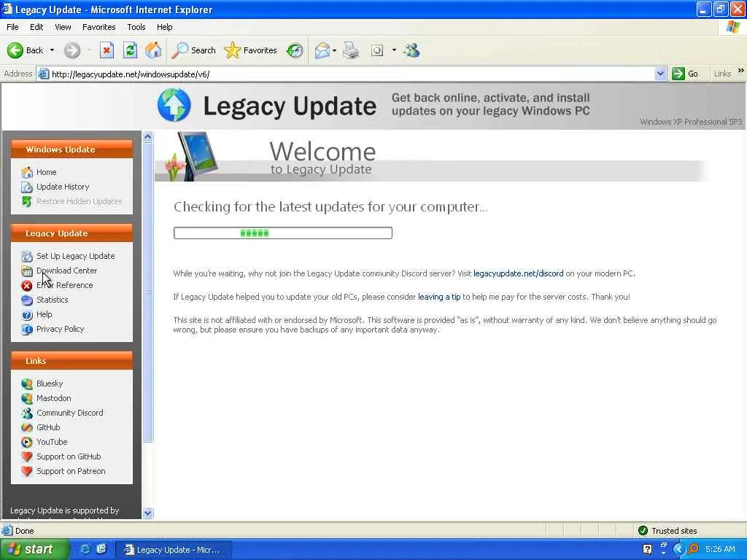Open the Edit menu

pos(36,27)
